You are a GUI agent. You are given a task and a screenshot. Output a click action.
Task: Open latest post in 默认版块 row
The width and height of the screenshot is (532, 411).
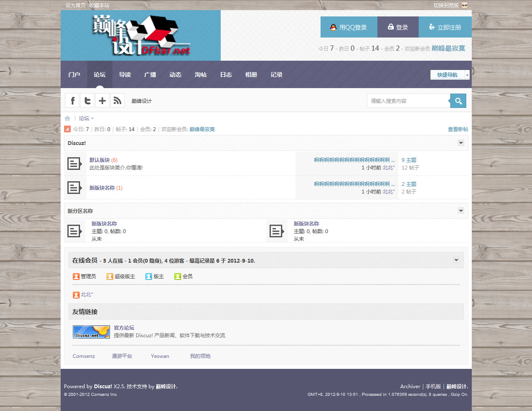click(354, 160)
